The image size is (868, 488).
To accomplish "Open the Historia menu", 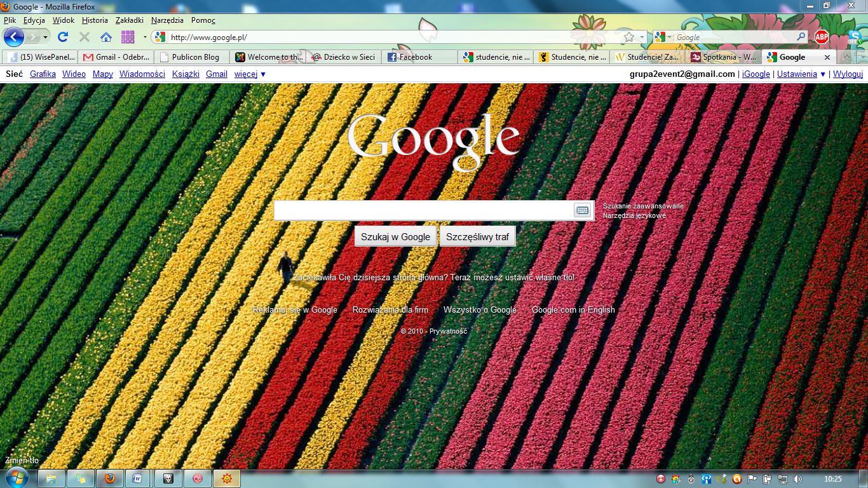I will 95,20.
